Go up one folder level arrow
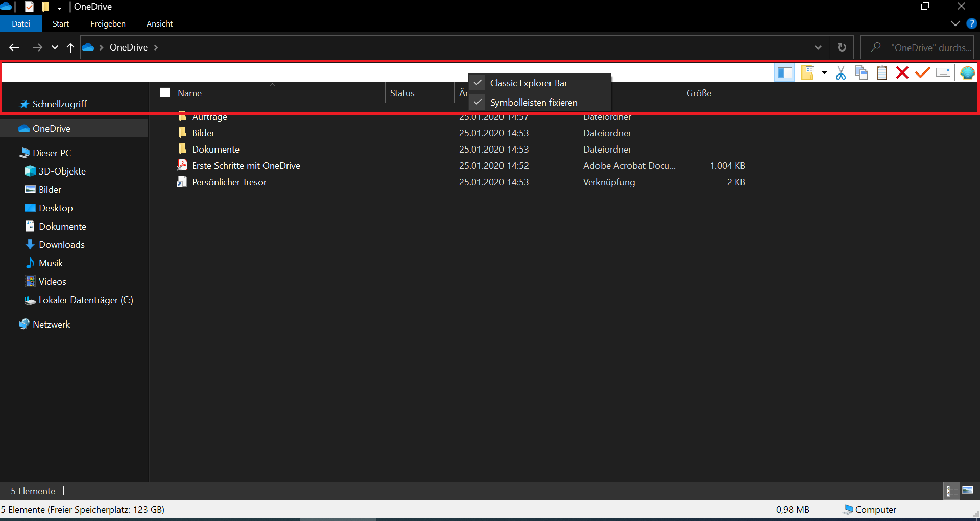Viewport: 980px width, 521px height. [x=70, y=47]
